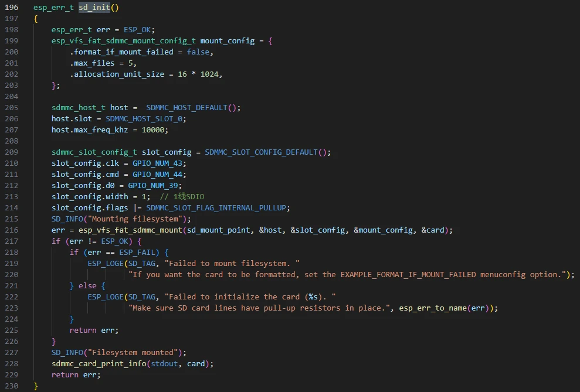580x392 pixels.
Task: Click line number 225 in the gutter
Action: [x=12, y=330]
